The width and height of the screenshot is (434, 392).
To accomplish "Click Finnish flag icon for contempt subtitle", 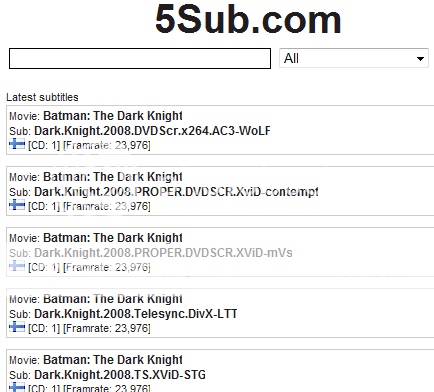I will pyautogui.click(x=17, y=205).
